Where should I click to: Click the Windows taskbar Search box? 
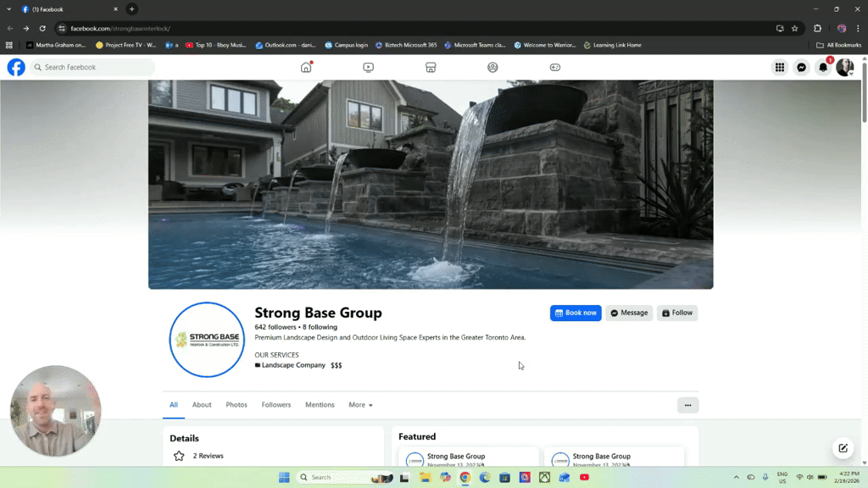click(345, 477)
